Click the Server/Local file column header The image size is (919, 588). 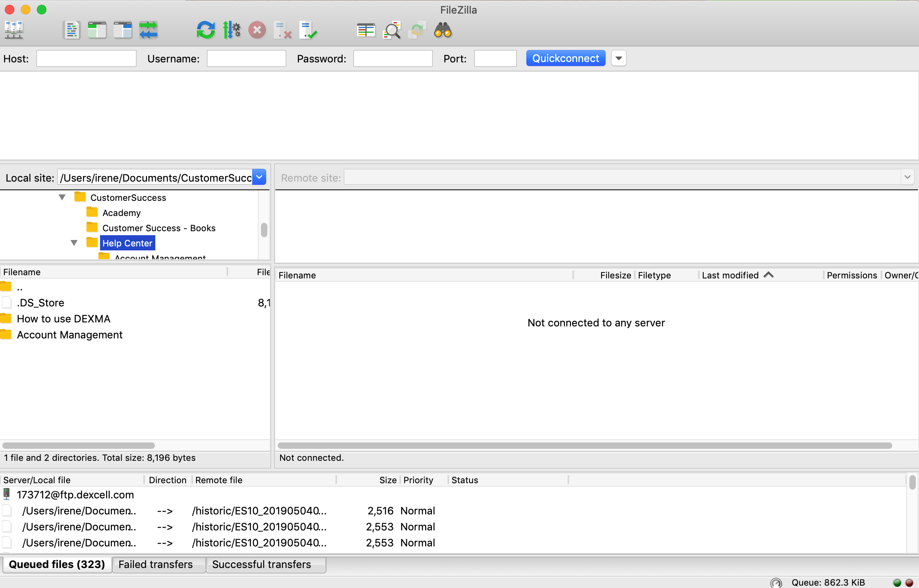coord(72,480)
